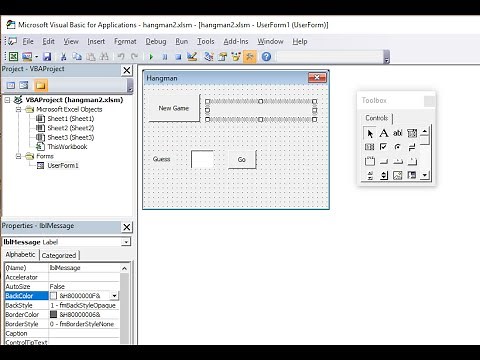The image size is (480, 360).
Task: Click the Reset stop icon
Action: pyautogui.click(x=178, y=57)
